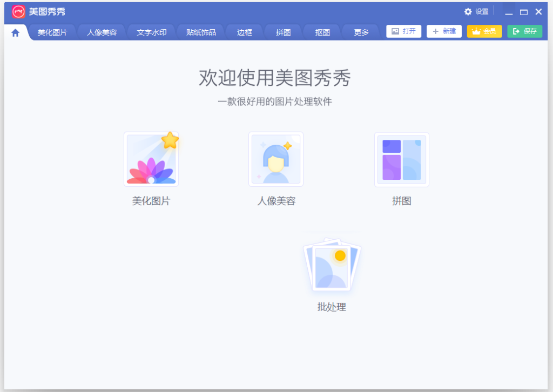Open a picture with 打开 button
553x392 pixels.
[x=403, y=31]
